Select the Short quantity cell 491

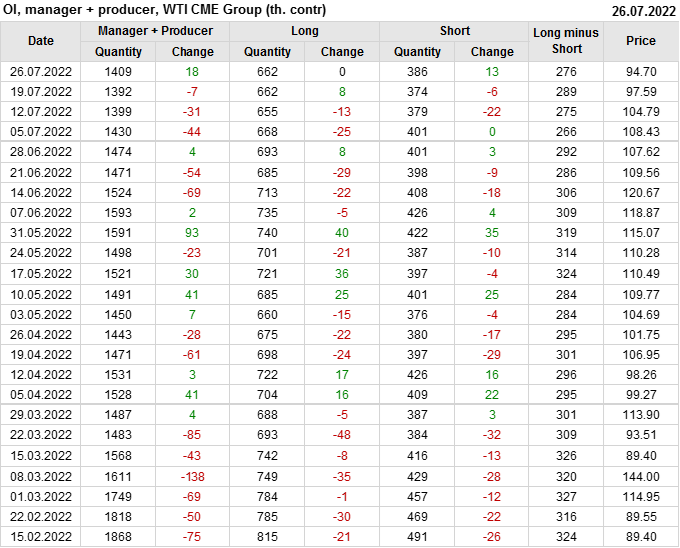[x=417, y=536]
